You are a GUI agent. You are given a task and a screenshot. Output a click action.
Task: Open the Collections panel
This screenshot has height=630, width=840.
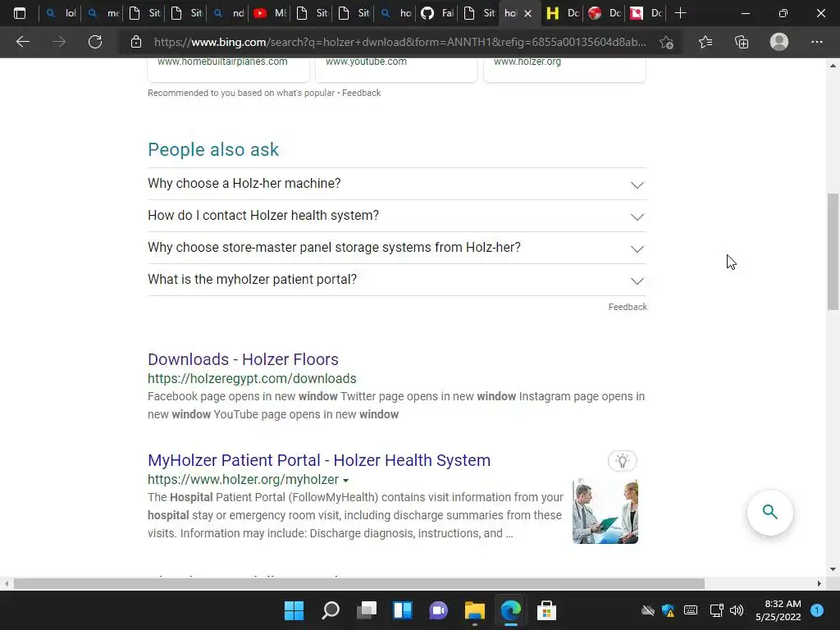(x=742, y=42)
